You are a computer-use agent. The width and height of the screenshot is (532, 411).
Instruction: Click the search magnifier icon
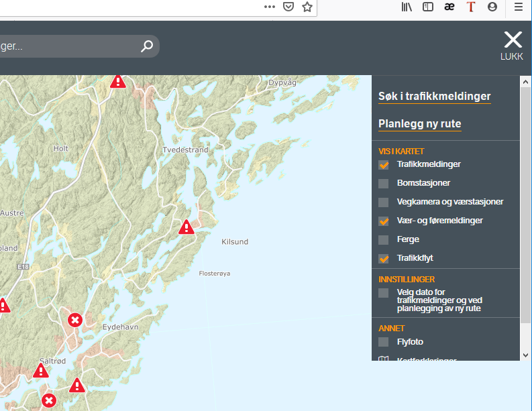(147, 46)
